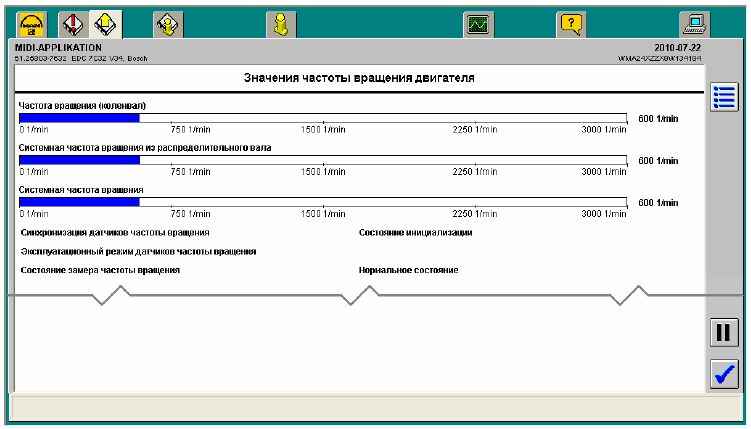751x429 pixels.
Task: Click the laptop computer icon at top right
Action: (694, 20)
